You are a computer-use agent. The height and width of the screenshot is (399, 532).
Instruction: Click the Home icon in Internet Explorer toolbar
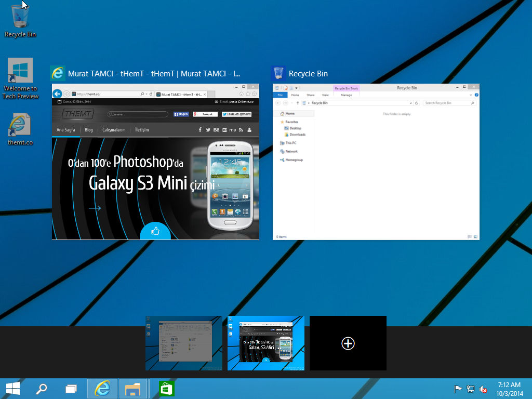pyautogui.click(x=241, y=94)
